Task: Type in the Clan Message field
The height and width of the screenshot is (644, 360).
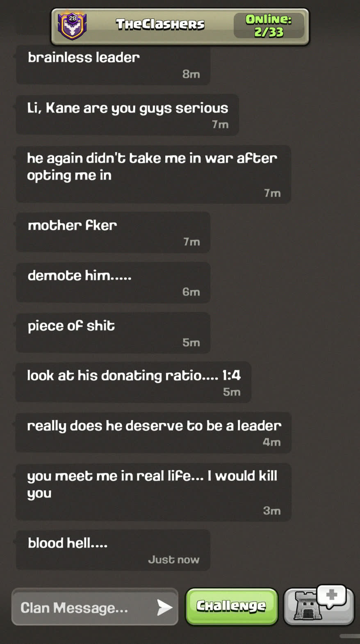Action: tap(82, 607)
